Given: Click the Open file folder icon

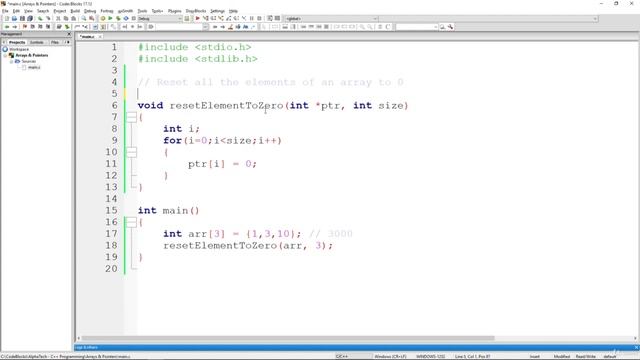Looking at the screenshot, I should point(14,19).
